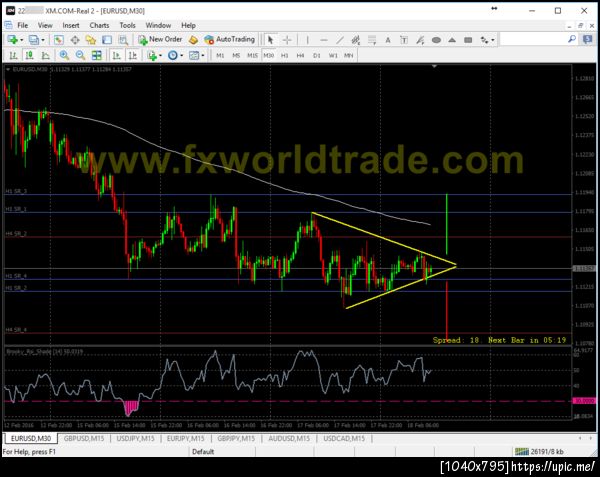Viewport: 600px width, 477px height.
Task: Open the MetaEditor yellow book icon
Action: coord(193,40)
